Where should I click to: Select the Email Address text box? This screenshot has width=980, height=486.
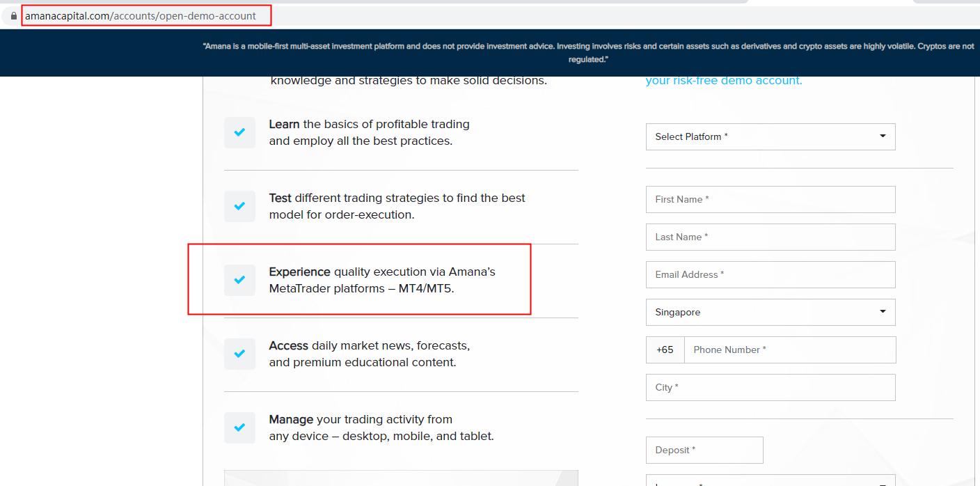[770, 274]
